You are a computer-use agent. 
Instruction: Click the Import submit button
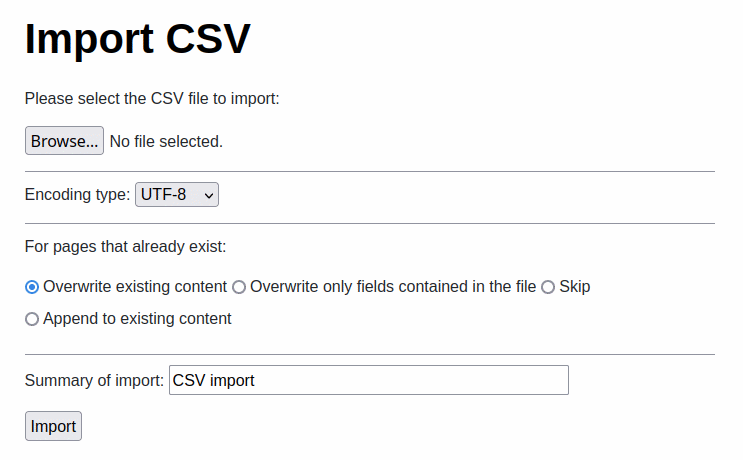(54, 426)
